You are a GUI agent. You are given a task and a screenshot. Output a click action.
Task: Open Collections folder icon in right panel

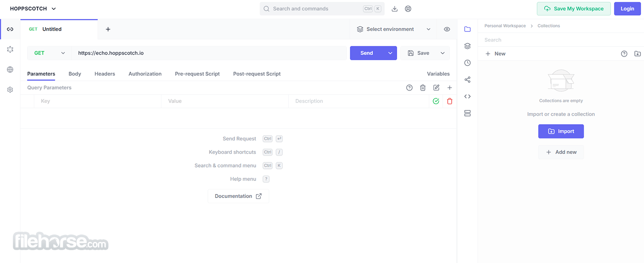(x=468, y=29)
